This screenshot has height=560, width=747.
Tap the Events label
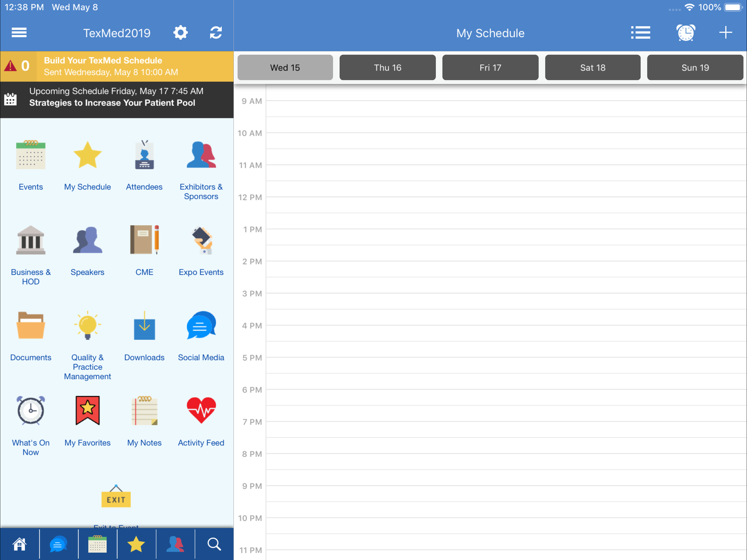pyautogui.click(x=31, y=187)
